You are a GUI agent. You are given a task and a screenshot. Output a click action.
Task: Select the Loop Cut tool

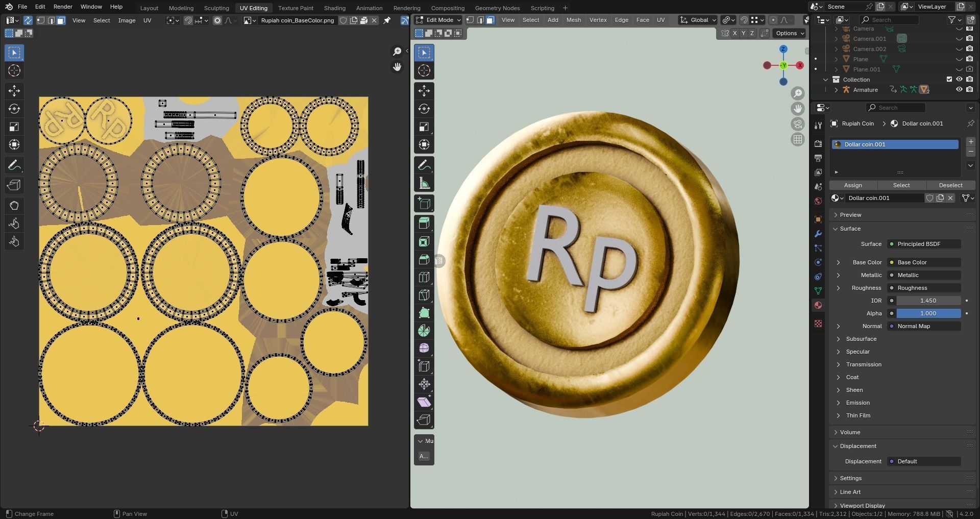coord(424,277)
